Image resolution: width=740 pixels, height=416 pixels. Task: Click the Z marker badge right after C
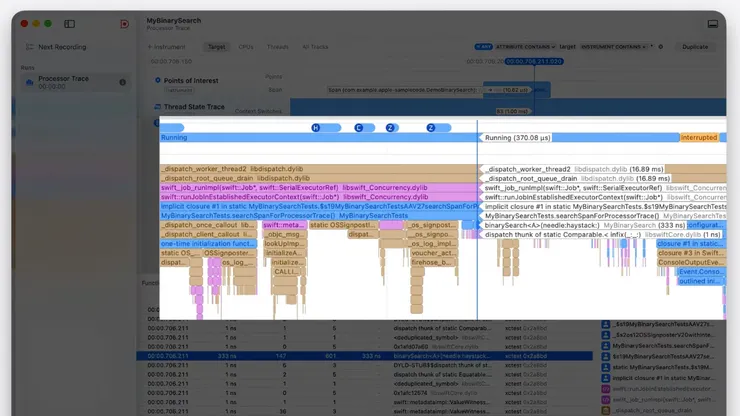click(390, 128)
